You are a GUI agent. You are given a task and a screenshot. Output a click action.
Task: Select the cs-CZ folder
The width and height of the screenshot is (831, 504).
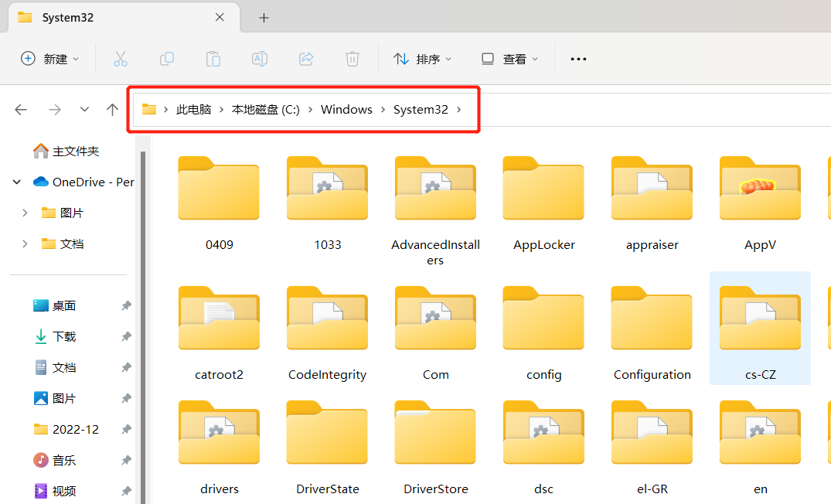pos(760,329)
